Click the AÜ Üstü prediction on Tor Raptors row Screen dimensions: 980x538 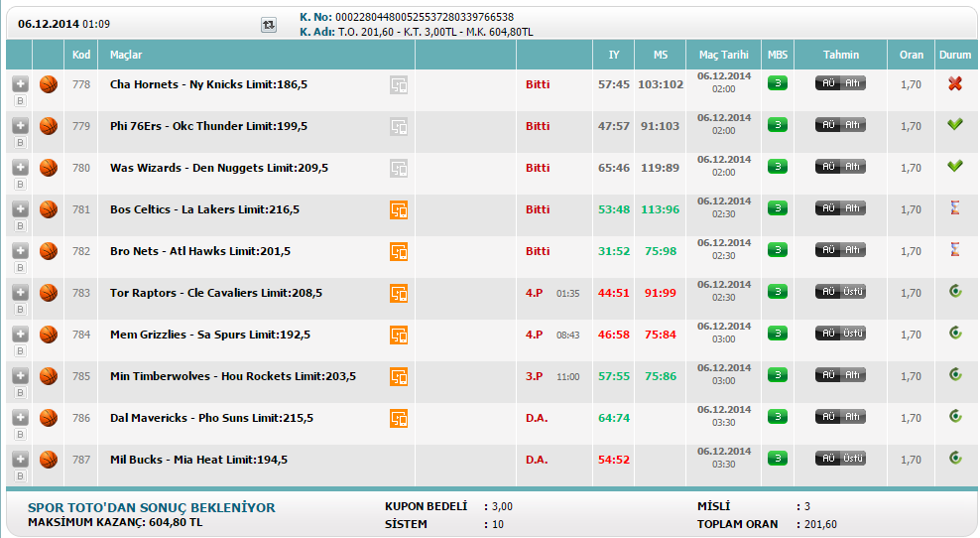tap(840, 292)
